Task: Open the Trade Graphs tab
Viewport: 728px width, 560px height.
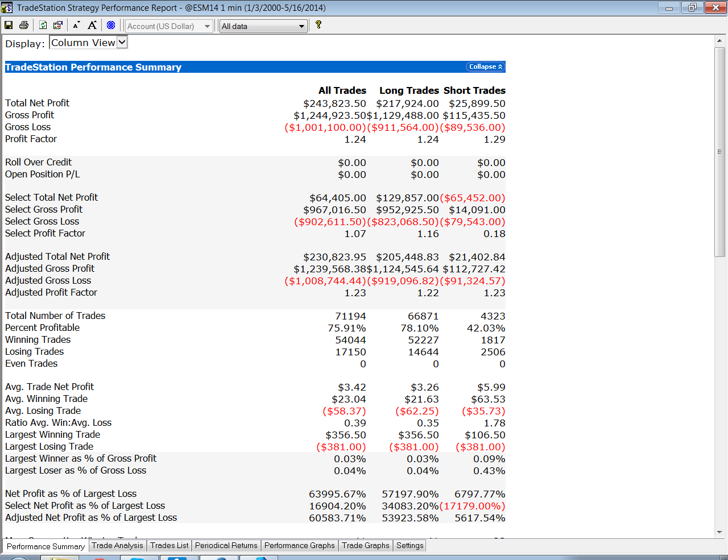Action: pos(366,545)
